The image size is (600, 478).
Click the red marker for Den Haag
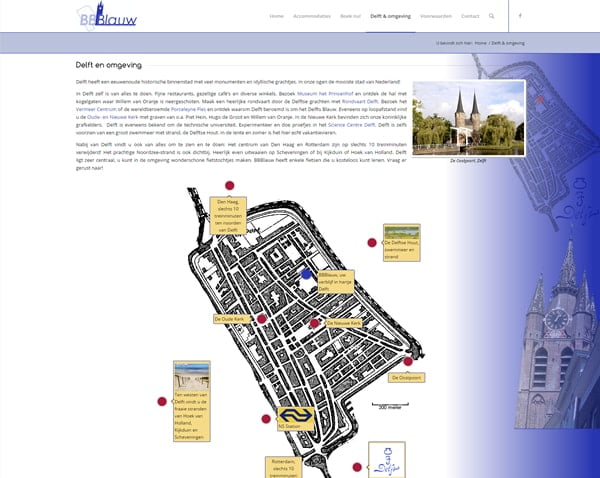(229, 186)
